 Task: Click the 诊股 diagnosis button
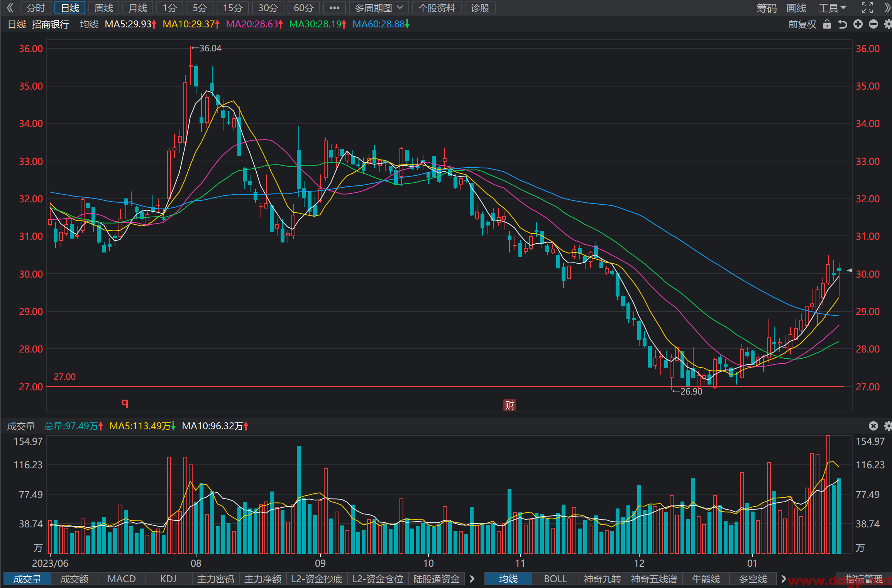click(480, 8)
